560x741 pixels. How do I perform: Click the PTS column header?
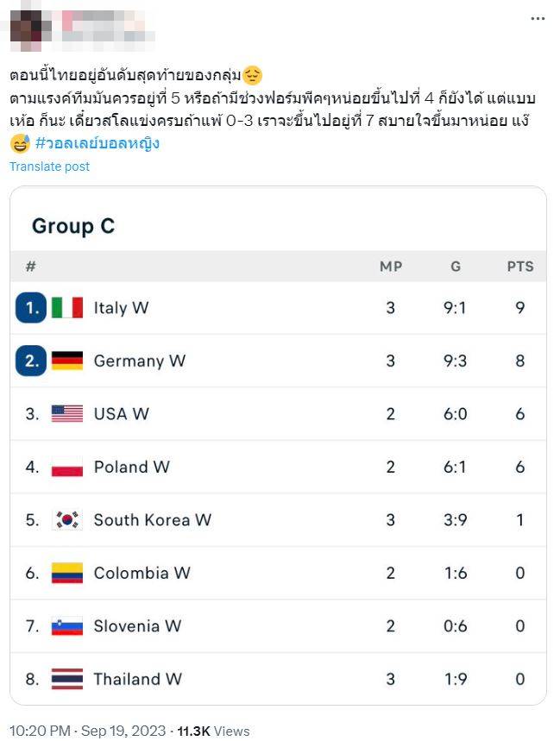coord(520,267)
